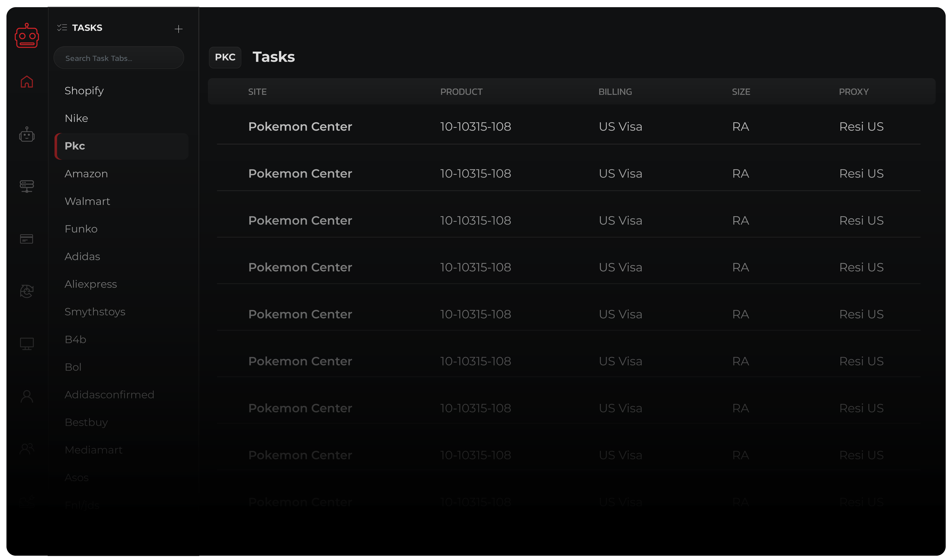Click the BILLING column header
Viewport: 951px width, 560px height.
click(615, 92)
